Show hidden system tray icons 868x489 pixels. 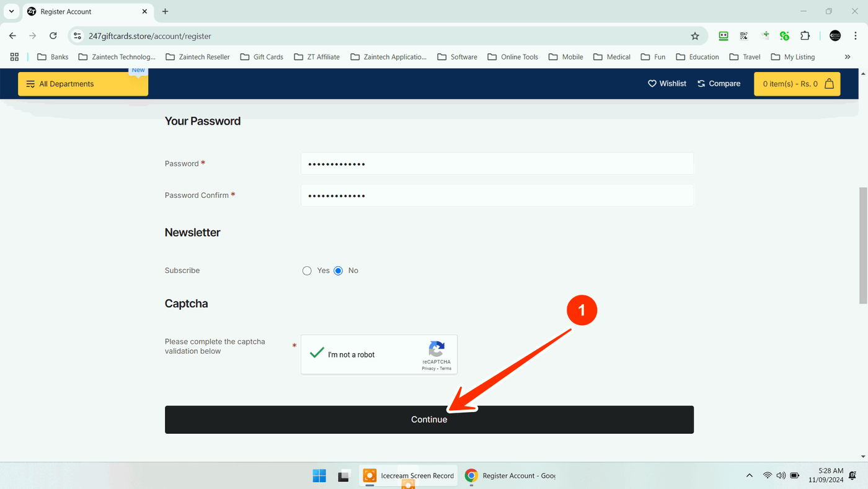coord(750,476)
